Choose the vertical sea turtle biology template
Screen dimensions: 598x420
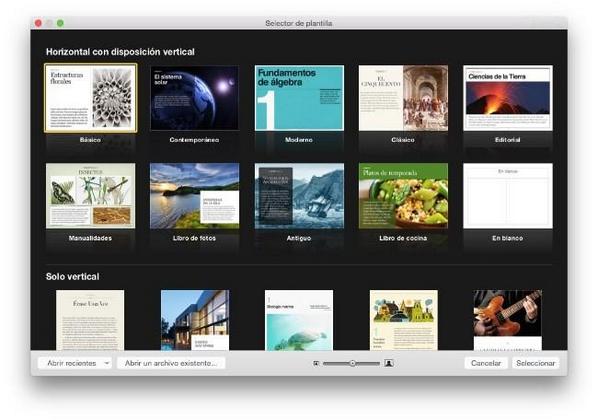(x=299, y=320)
